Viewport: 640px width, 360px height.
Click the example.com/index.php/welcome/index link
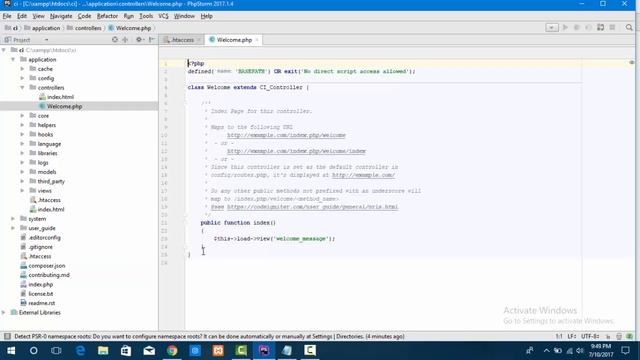point(296,151)
